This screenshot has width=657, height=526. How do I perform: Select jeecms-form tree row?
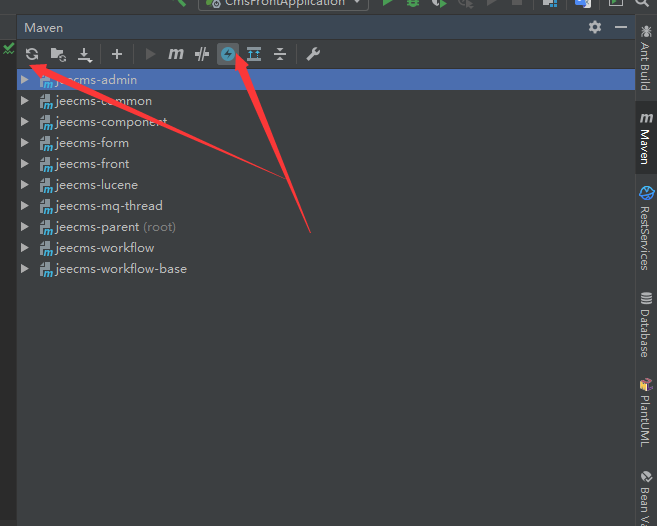pos(326,143)
